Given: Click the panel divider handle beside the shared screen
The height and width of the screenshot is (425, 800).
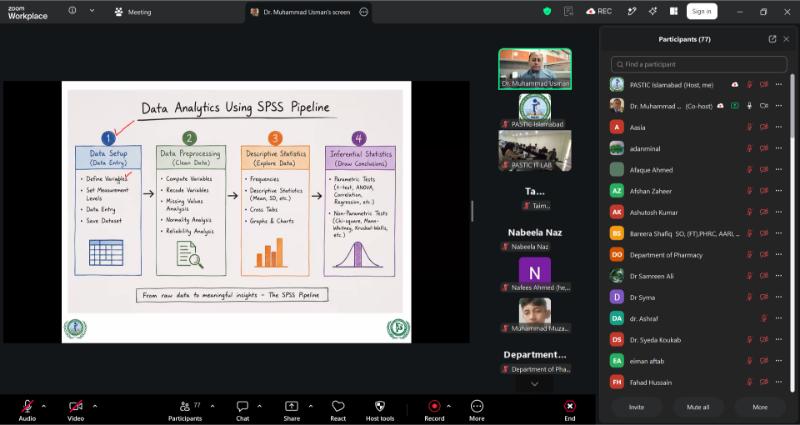Looking at the screenshot, I should [x=472, y=211].
